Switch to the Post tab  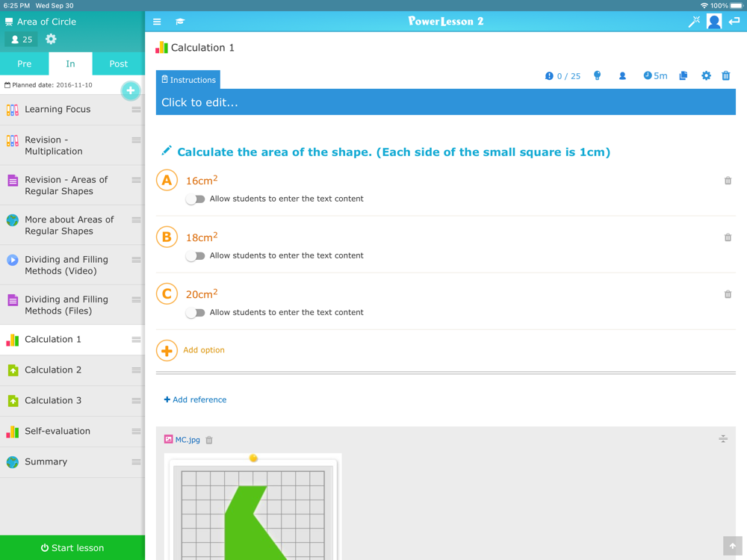pyautogui.click(x=119, y=63)
